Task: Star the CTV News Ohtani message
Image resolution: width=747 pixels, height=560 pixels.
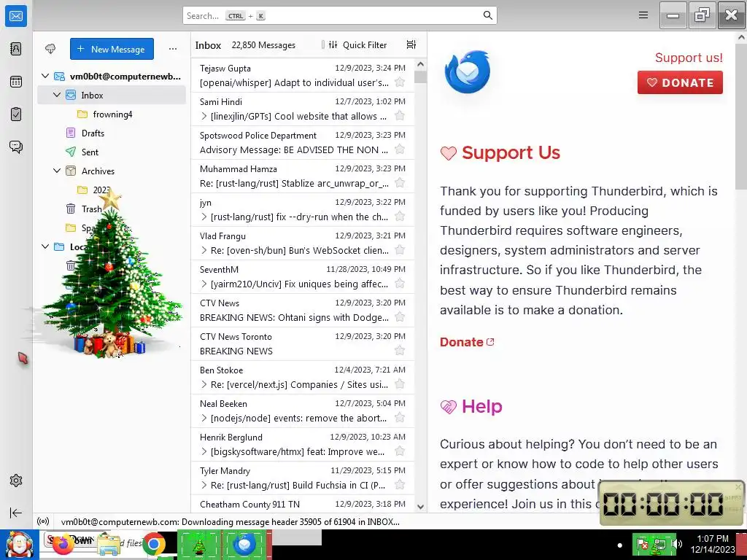Action: tap(400, 317)
